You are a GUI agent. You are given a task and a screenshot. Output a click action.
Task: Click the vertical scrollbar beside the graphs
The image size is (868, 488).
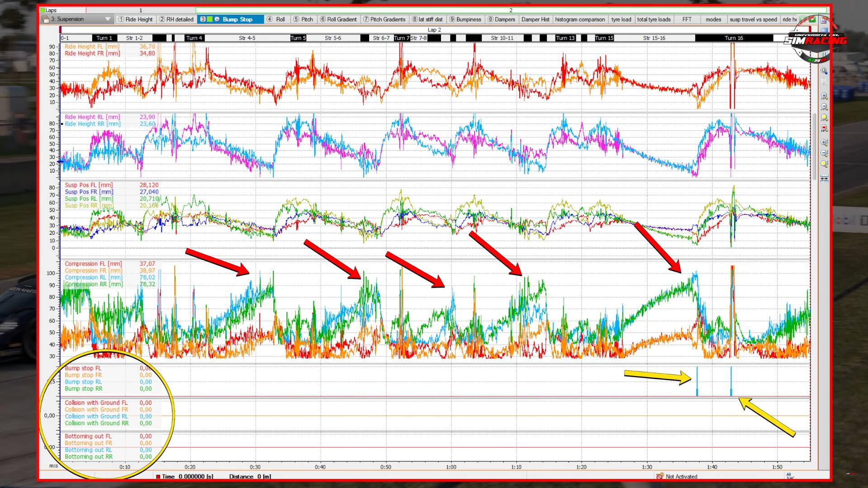[815, 145]
